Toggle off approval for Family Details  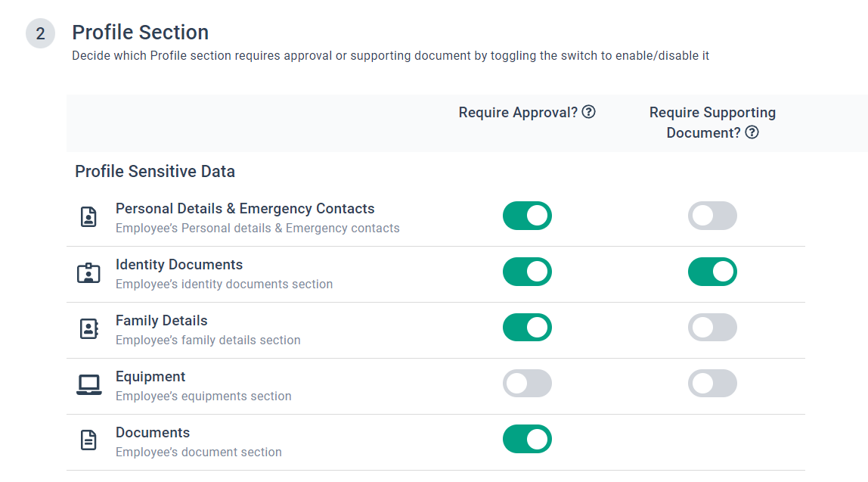[x=527, y=328]
